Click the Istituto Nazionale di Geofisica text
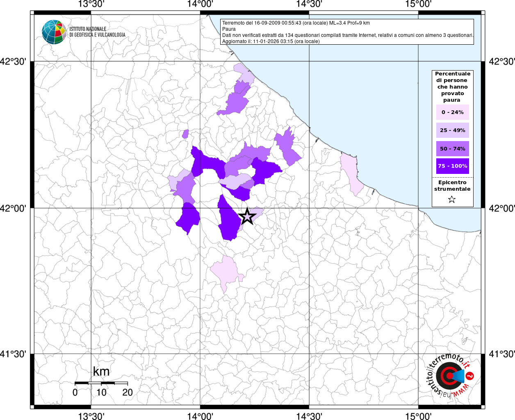This screenshot has height=420, width=515. 97,32
